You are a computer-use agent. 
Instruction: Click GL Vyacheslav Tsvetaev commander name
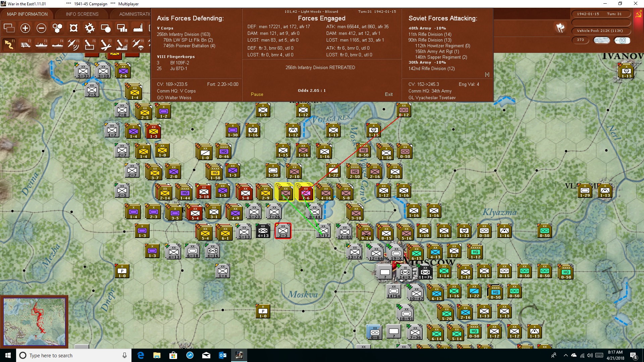[x=432, y=98]
